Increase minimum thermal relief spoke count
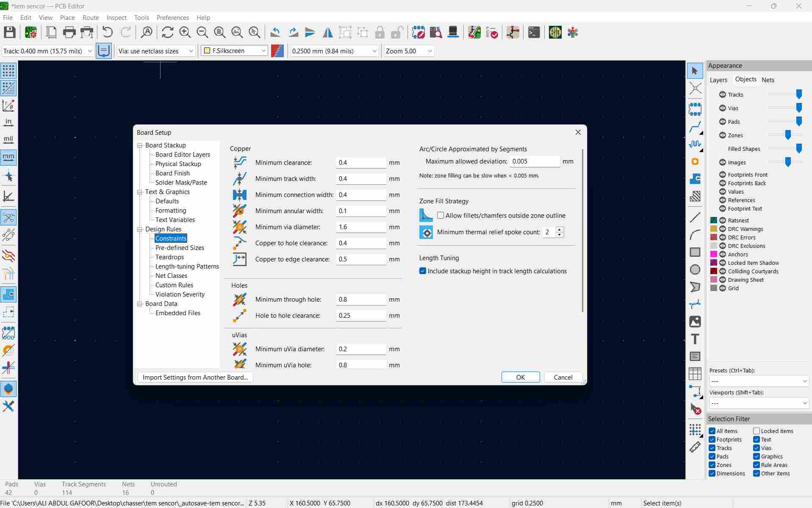Screen dimensions: 812x508 pyautogui.click(x=560, y=230)
